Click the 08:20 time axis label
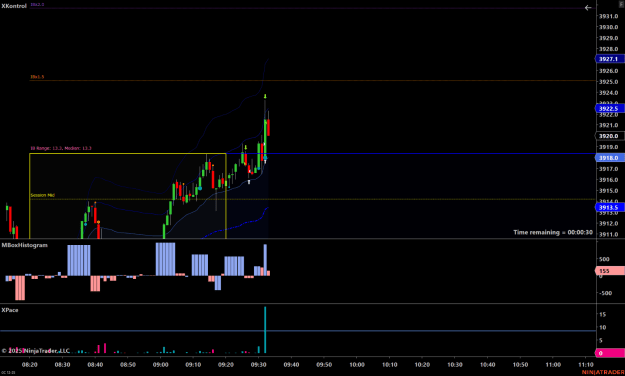The image size is (625, 376). point(30,364)
